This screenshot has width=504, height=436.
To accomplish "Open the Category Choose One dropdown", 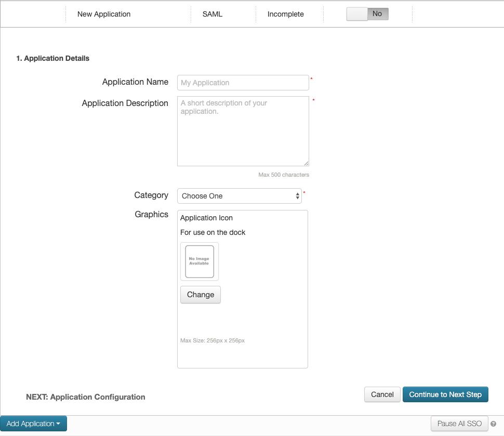I will click(x=240, y=196).
